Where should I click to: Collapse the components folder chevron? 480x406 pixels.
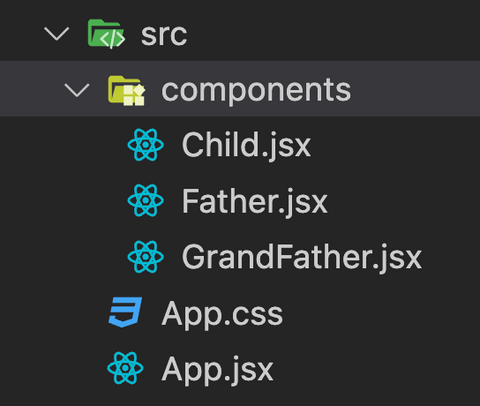pyautogui.click(x=77, y=90)
